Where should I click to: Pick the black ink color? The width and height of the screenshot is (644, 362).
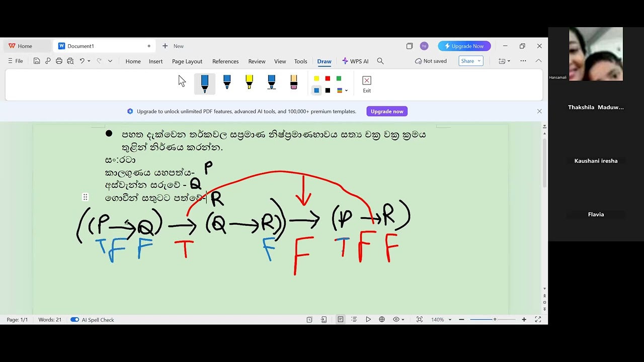coord(328,90)
